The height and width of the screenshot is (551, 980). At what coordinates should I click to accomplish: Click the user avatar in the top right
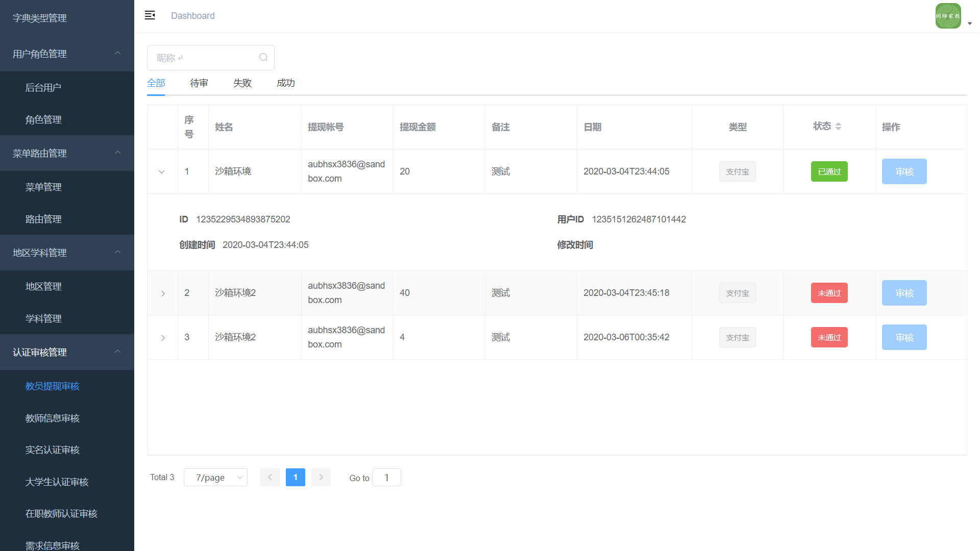(x=948, y=16)
